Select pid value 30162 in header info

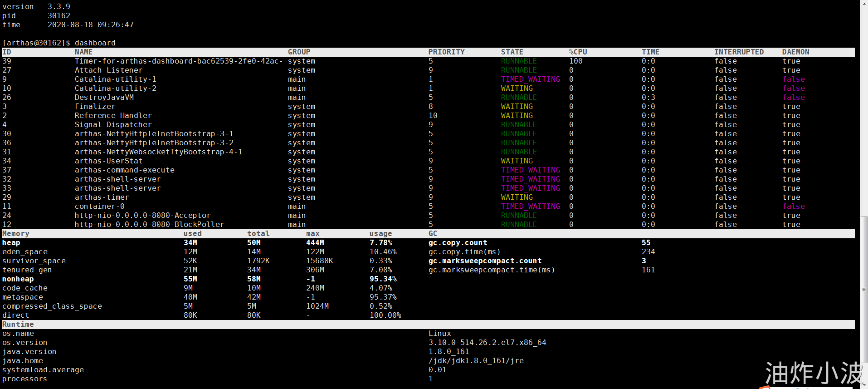tap(59, 16)
